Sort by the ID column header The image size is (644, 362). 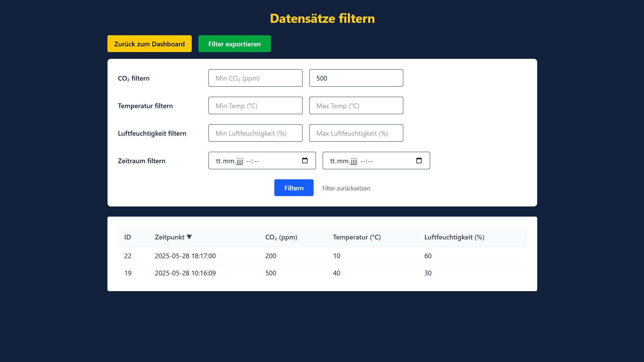coord(128,237)
